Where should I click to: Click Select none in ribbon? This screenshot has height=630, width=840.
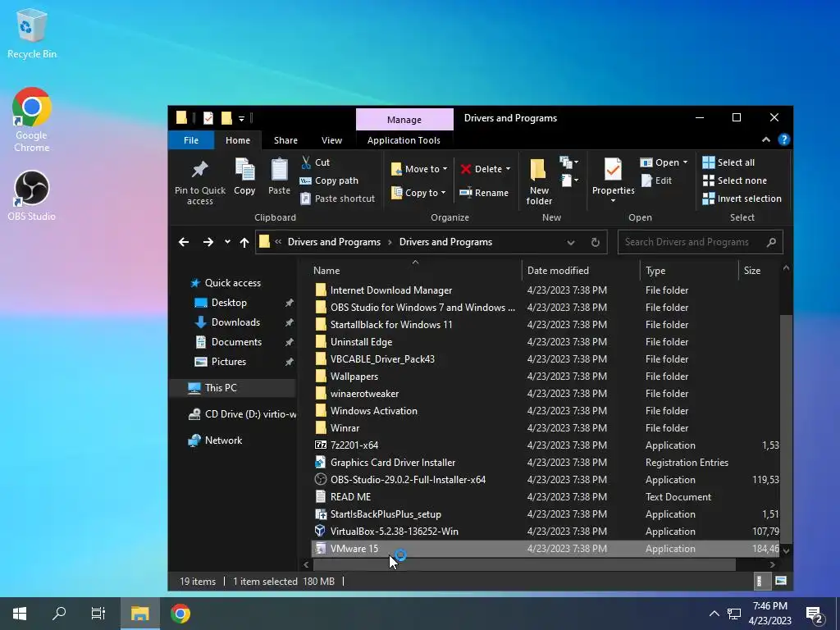(x=734, y=180)
